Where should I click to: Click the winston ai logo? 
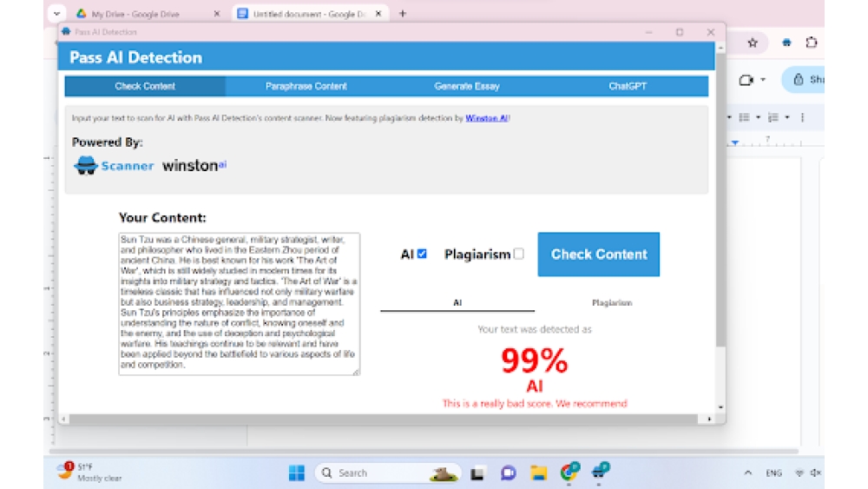194,165
